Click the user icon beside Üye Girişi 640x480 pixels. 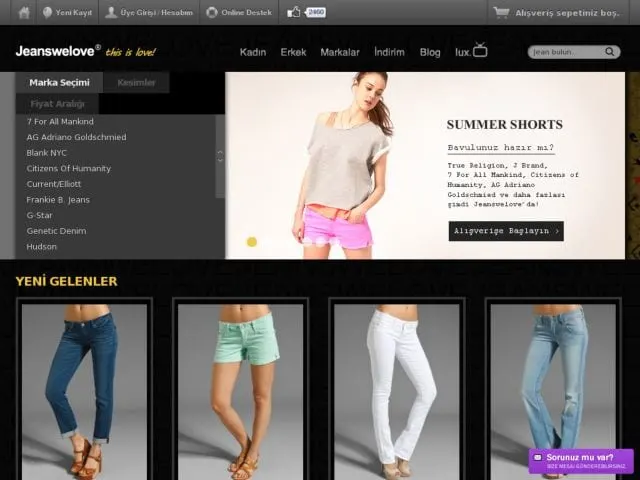pos(111,13)
